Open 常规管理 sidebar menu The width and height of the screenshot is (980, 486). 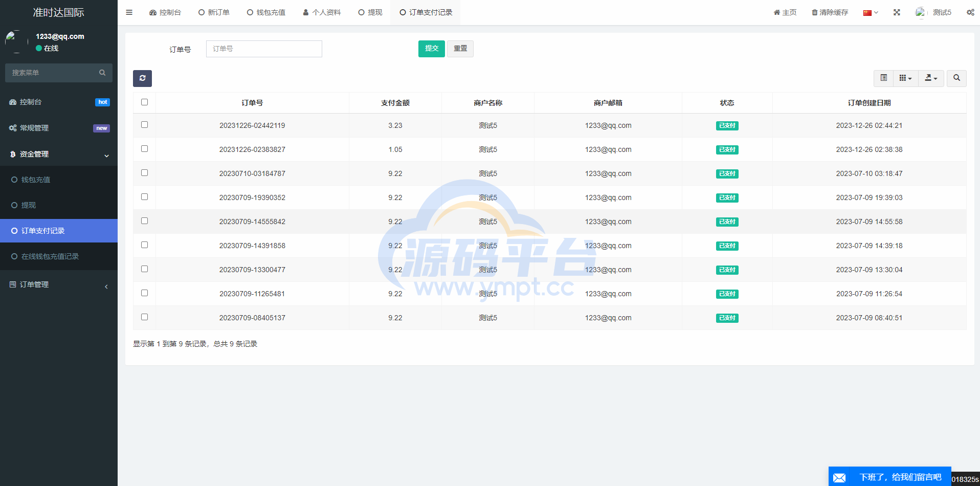tap(59, 128)
